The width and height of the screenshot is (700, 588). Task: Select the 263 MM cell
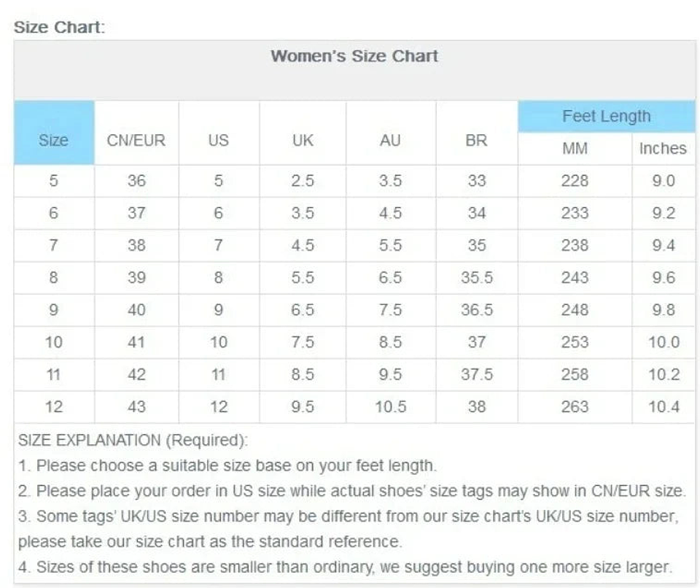pyautogui.click(x=575, y=406)
